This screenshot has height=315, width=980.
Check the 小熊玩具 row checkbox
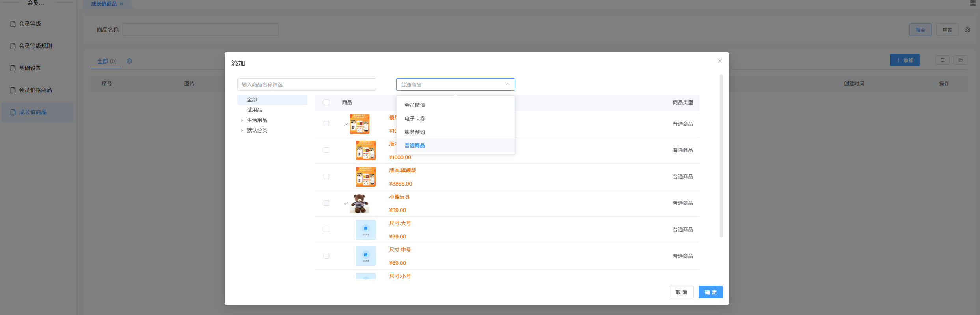(326, 203)
